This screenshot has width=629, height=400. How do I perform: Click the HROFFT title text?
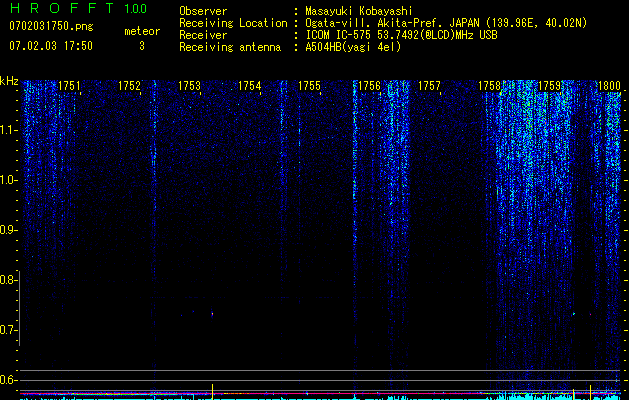(x=63, y=8)
